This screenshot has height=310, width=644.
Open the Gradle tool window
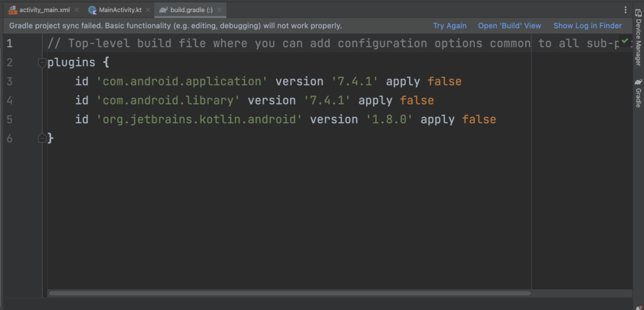tap(638, 93)
